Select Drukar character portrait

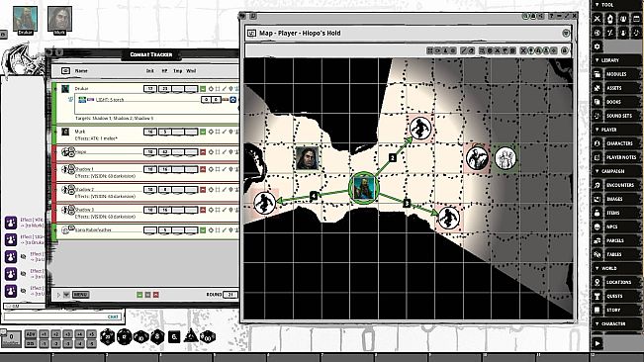[x=25, y=19]
